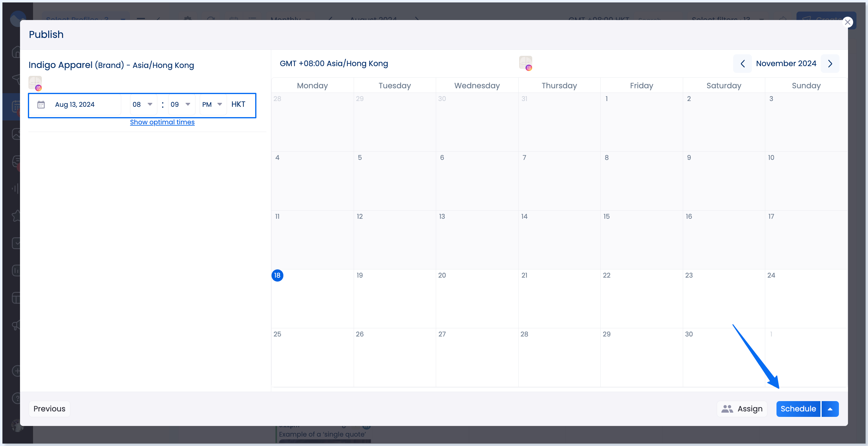The image size is (868, 446).
Task: Select November 5 on the calendar
Action: (395, 181)
